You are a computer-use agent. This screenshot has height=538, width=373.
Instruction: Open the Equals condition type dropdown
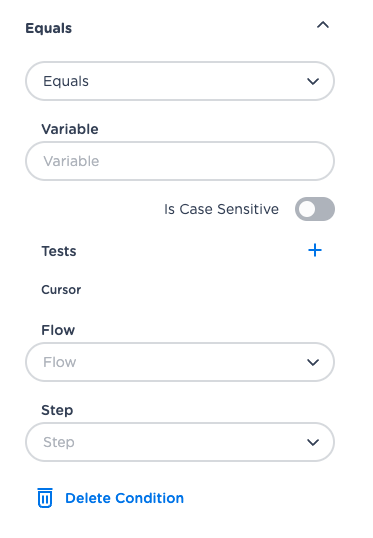180,81
